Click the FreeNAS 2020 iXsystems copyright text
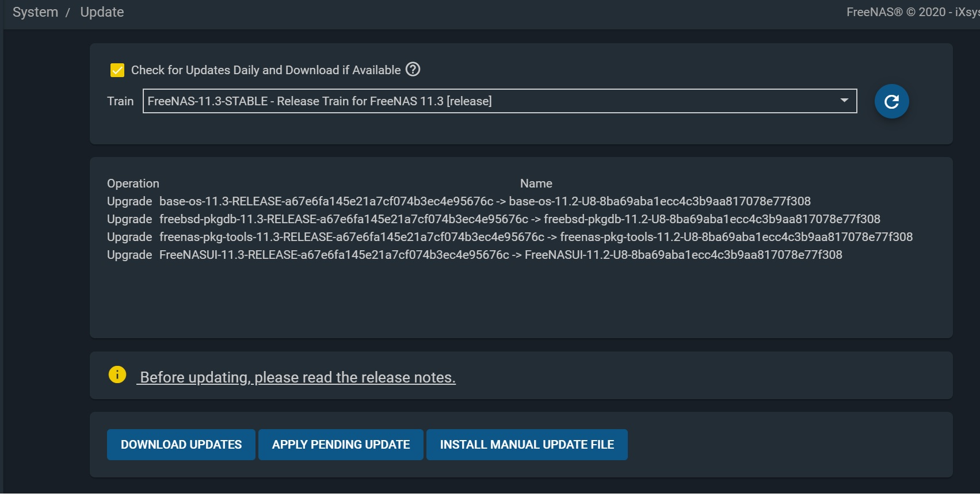This screenshot has height=497, width=980. 913,12
